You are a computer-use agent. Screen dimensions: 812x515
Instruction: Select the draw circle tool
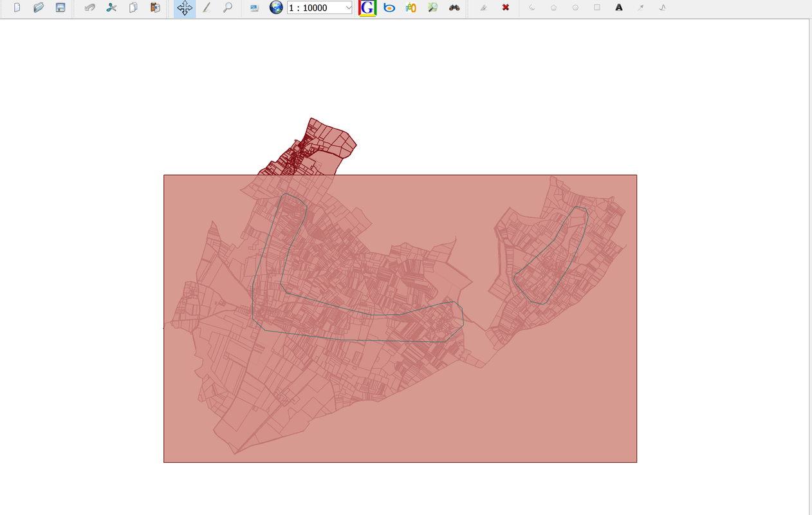[575, 8]
